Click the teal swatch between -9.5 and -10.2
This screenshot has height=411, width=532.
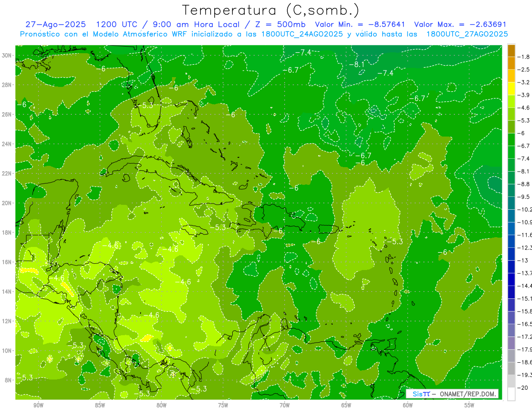coord(511,203)
